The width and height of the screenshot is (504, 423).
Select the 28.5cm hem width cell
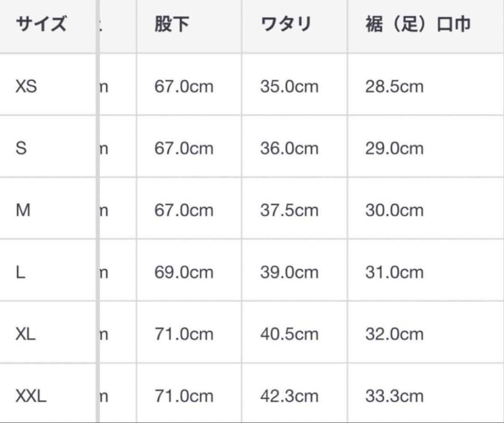coord(394,87)
